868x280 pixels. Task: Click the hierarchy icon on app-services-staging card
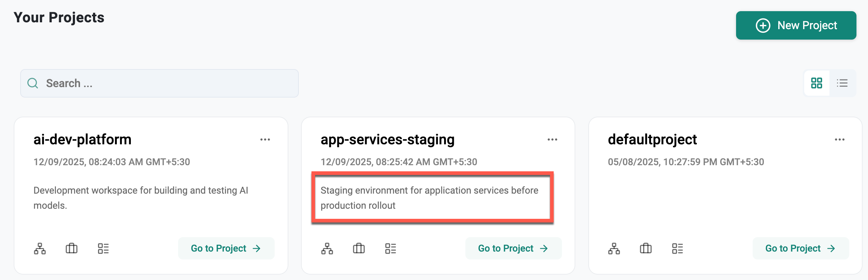coord(327,248)
